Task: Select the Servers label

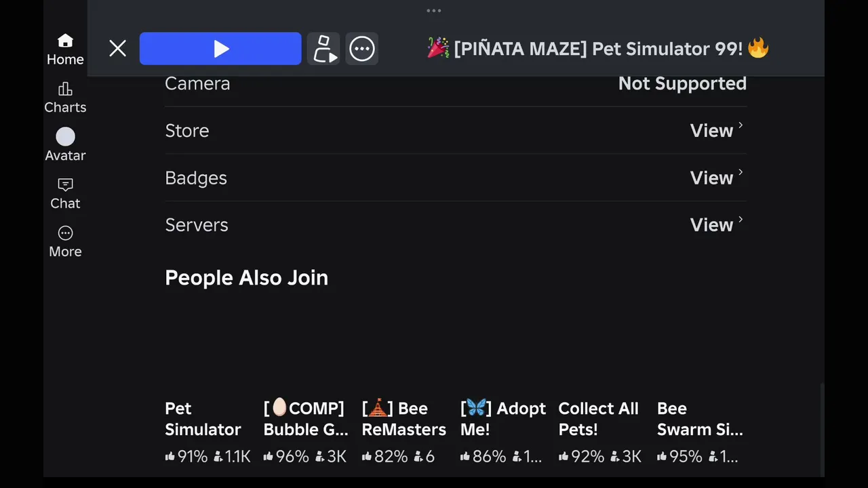Action: [197, 225]
